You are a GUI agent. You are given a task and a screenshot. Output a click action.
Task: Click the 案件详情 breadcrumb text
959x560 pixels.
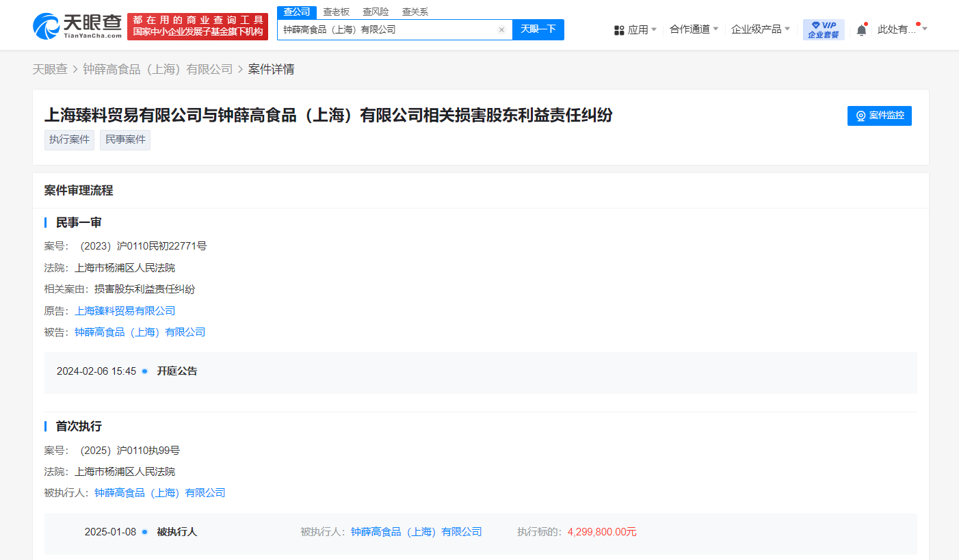pos(272,69)
